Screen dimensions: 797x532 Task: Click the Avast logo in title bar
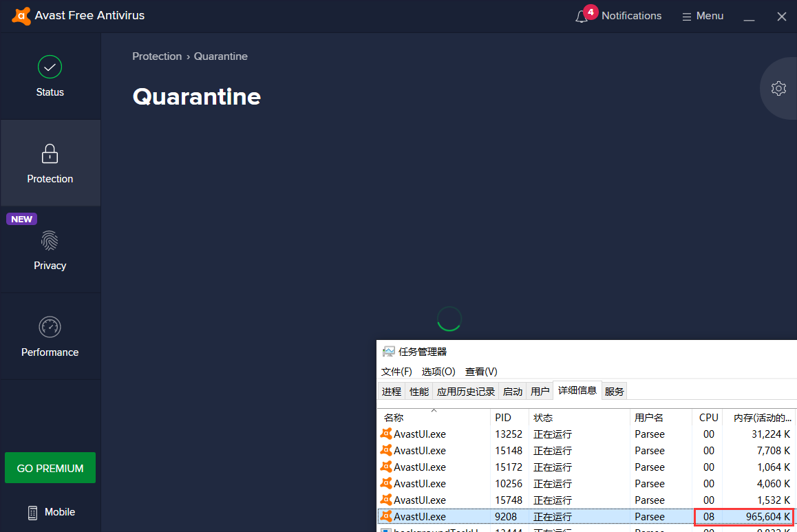[21, 16]
